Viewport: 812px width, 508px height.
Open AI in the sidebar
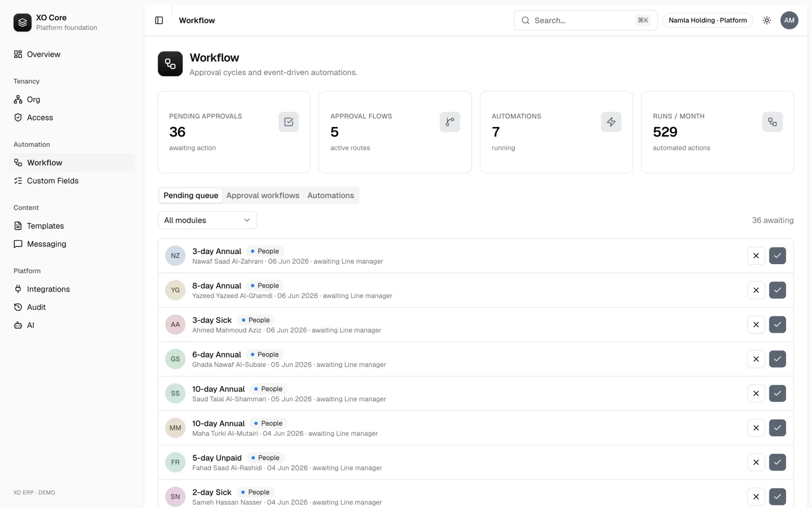[72, 325]
